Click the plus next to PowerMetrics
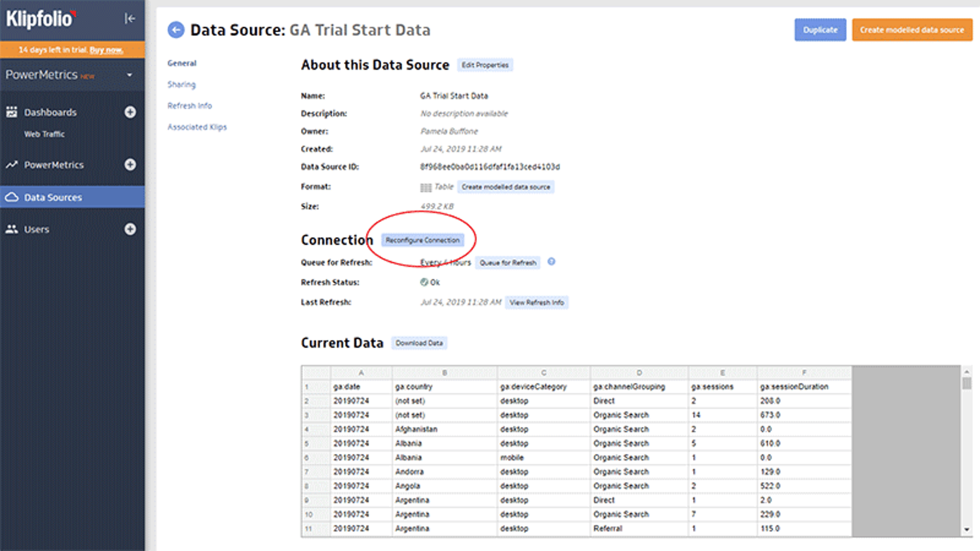 click(131, 165)
